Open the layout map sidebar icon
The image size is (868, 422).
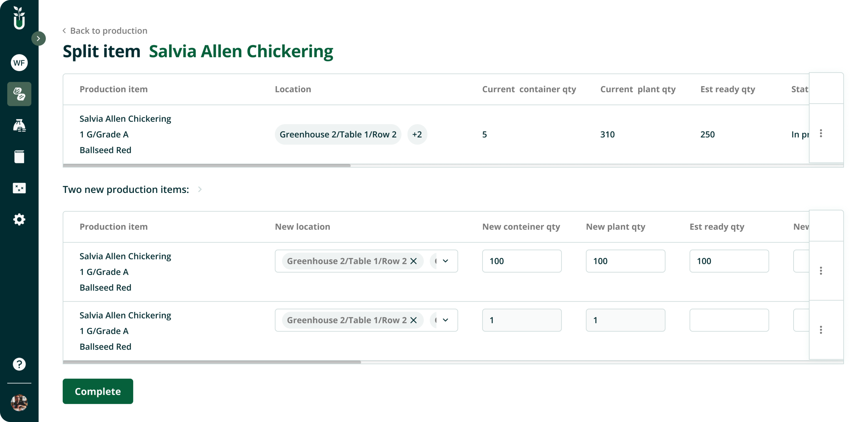point(19,188)
